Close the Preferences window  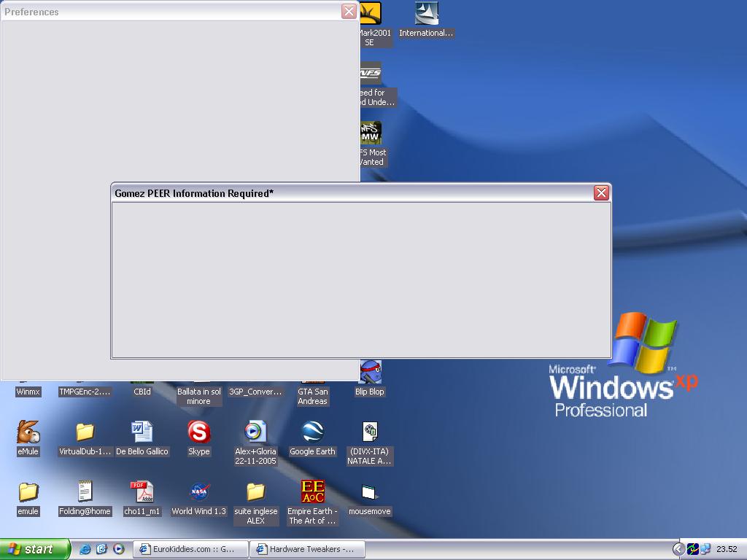point(349,12)
